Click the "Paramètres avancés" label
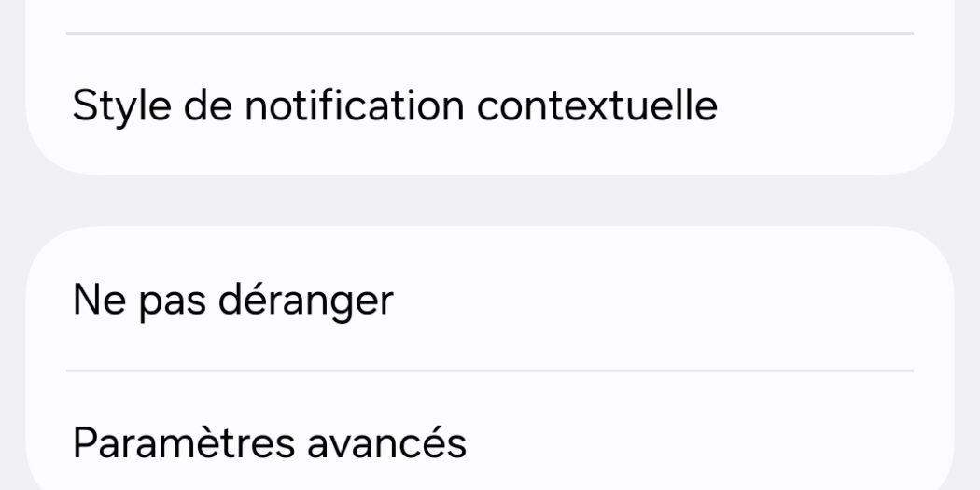The image size is (980, 490). click(x=270, y=442)
